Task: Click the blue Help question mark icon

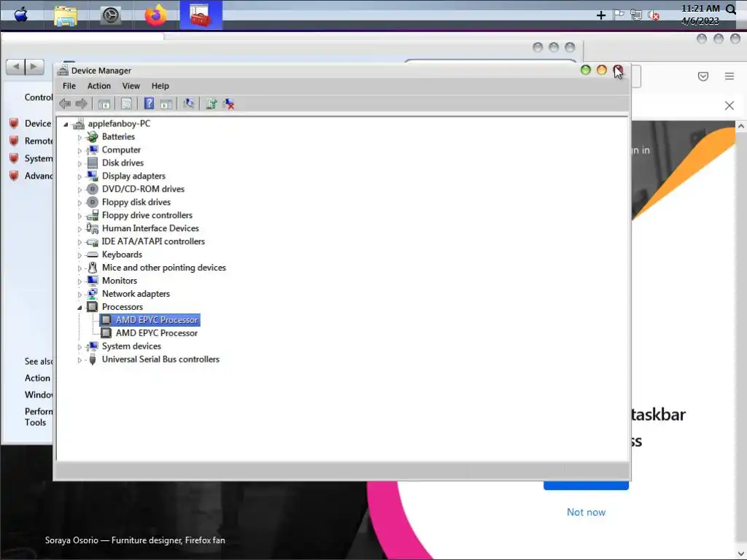Action: (149, 104)
